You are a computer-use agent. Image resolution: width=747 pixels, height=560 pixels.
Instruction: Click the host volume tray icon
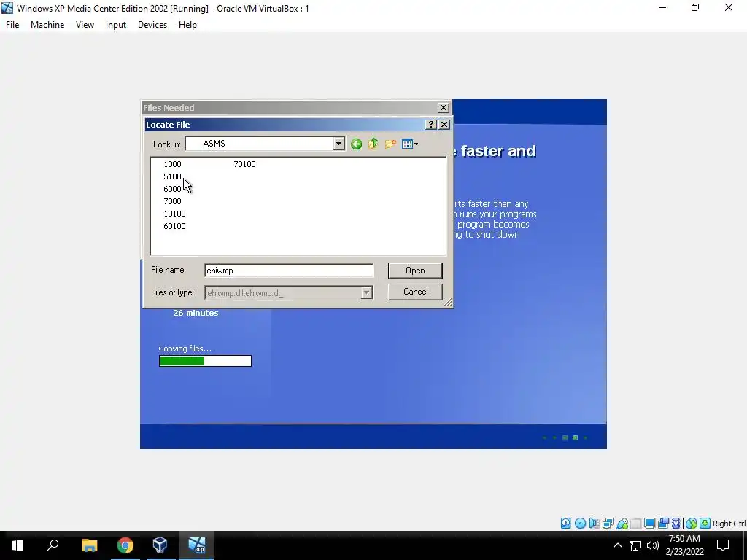pos(653,545)
